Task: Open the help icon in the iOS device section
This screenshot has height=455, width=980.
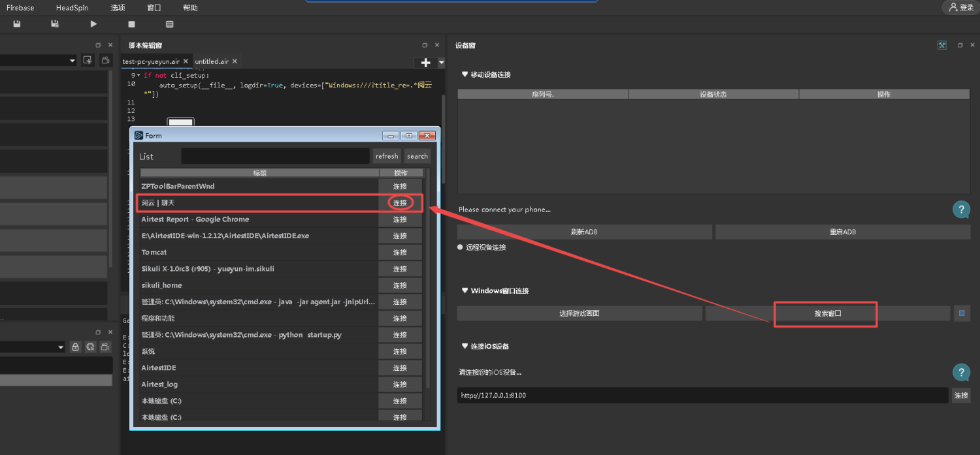Action: tap(961, 372)
